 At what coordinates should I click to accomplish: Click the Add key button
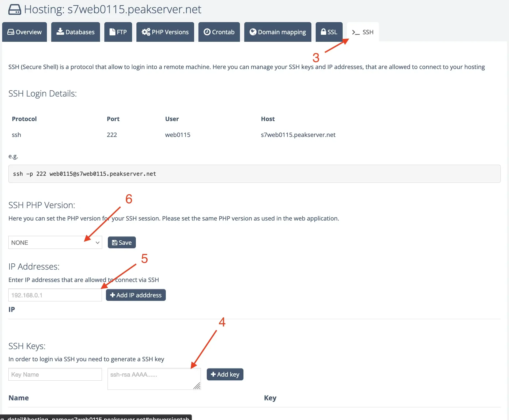click(225, 374)
